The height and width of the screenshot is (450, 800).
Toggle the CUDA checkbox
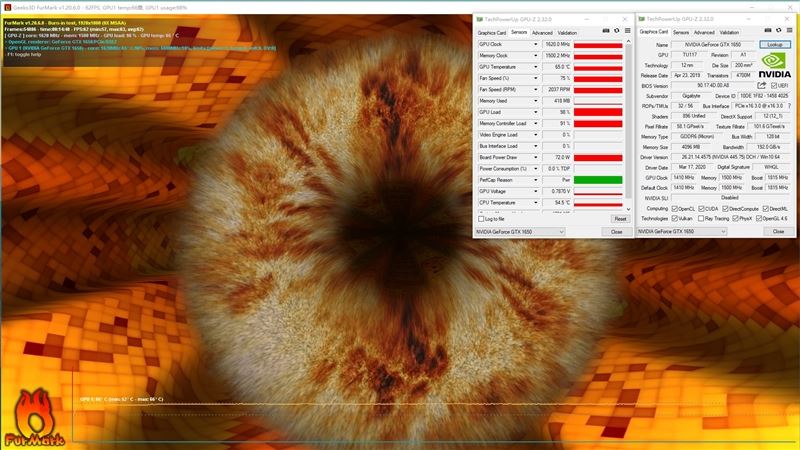click(x=702, y=209)
